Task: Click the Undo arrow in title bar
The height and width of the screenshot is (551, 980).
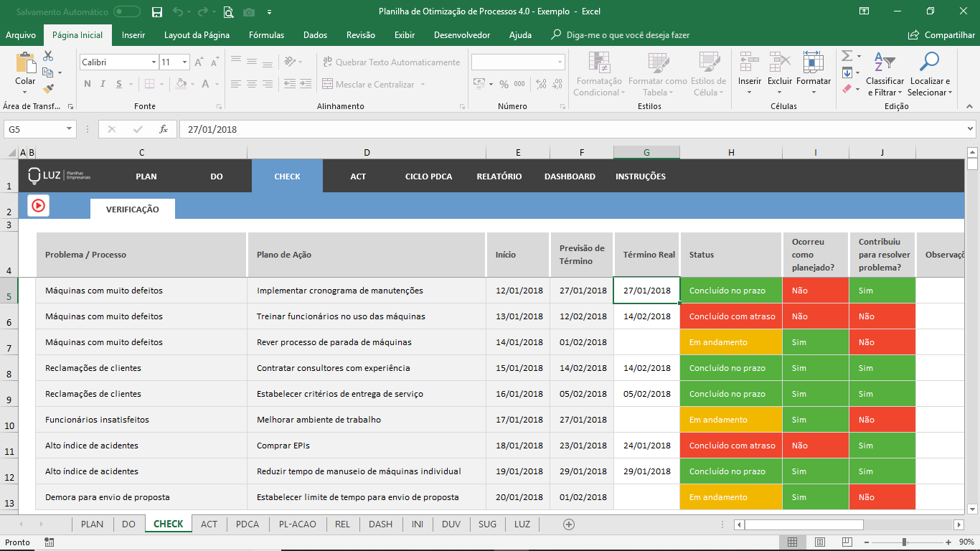Action: [177, 11]
